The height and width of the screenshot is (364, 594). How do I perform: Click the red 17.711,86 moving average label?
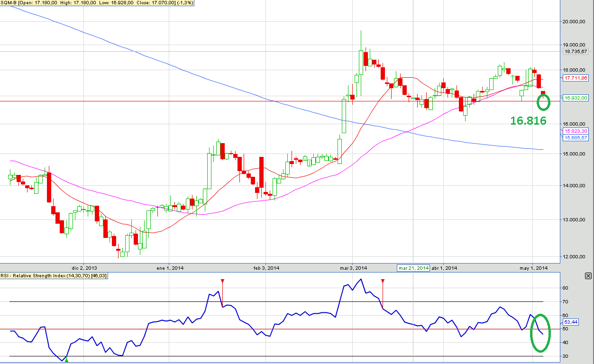click(x=576, y=78)
